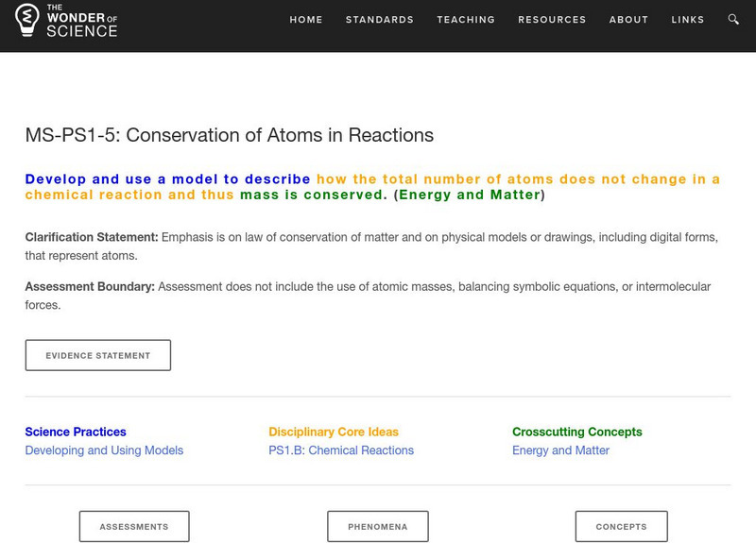Open the Standards menu
This screenshot has width=756, height=543.
(380, 20)
